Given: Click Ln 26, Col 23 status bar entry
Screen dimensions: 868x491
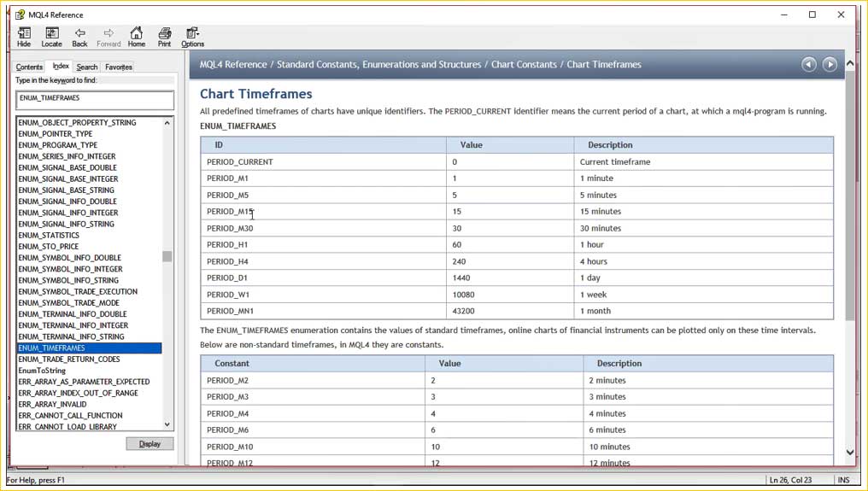Looking at the screenshot, I should pyautogui.click(x=790, y=480).
